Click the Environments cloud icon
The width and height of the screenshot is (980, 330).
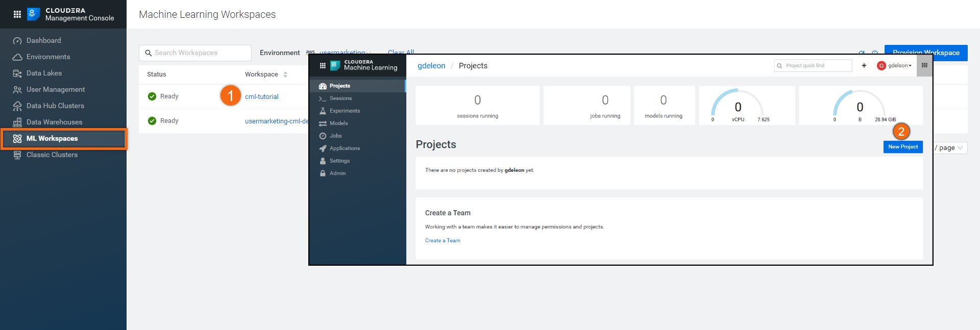17,57
